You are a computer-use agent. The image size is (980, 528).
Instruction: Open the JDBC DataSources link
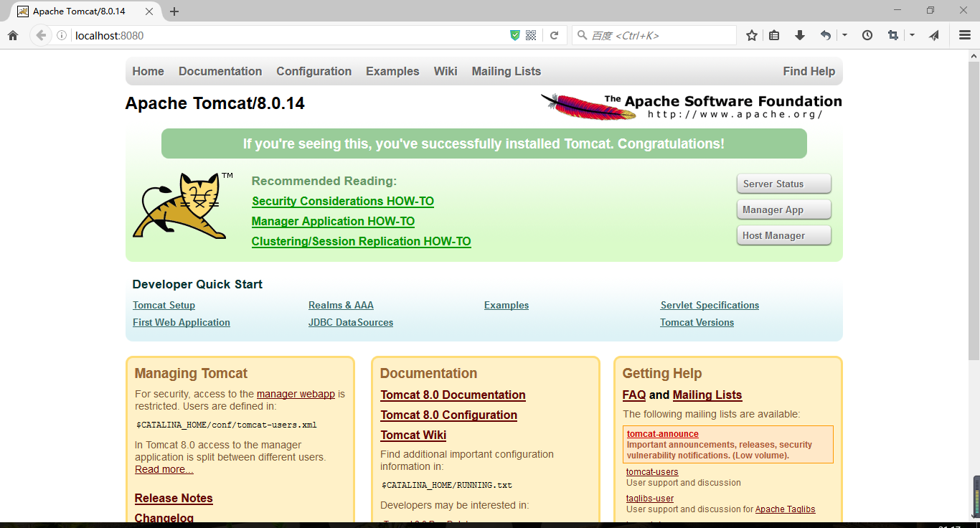coord(351,322)
